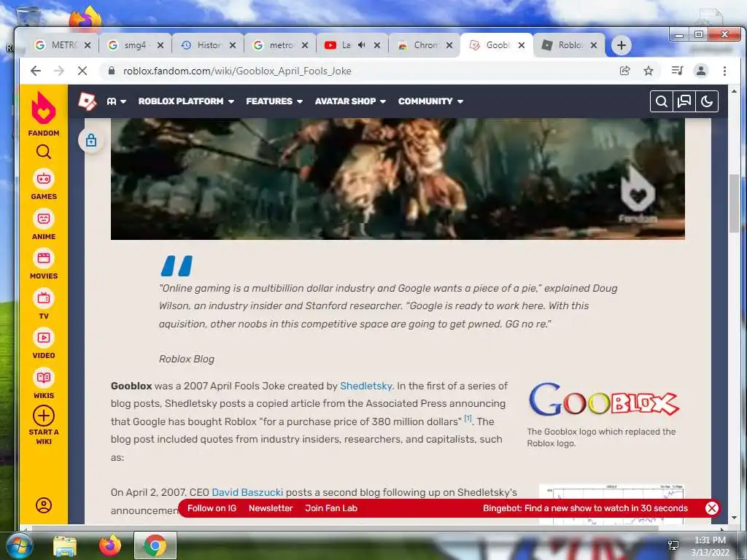Open the Fandom user profile icon
747x560 pixels.
tap(43, 505)
